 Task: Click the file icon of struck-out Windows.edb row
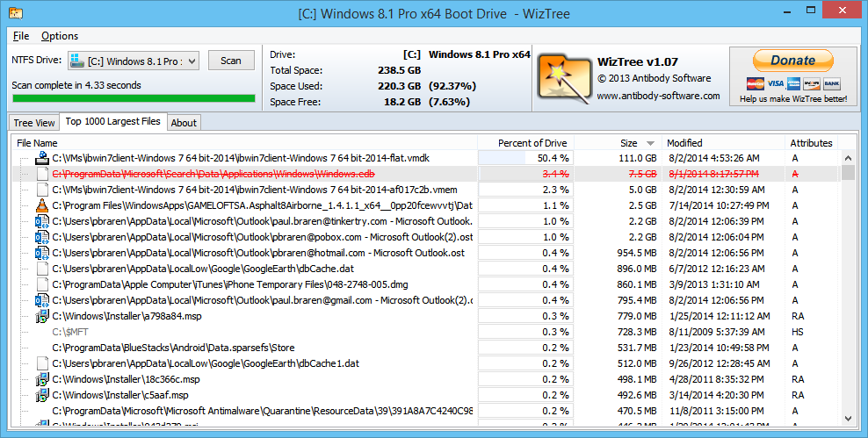(x=42, y=174)
